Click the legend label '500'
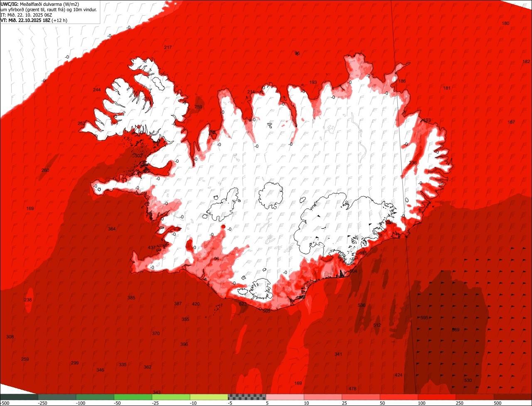Image resolution: width=532 pixels, height=406 pixels. [x=498, y=403]
